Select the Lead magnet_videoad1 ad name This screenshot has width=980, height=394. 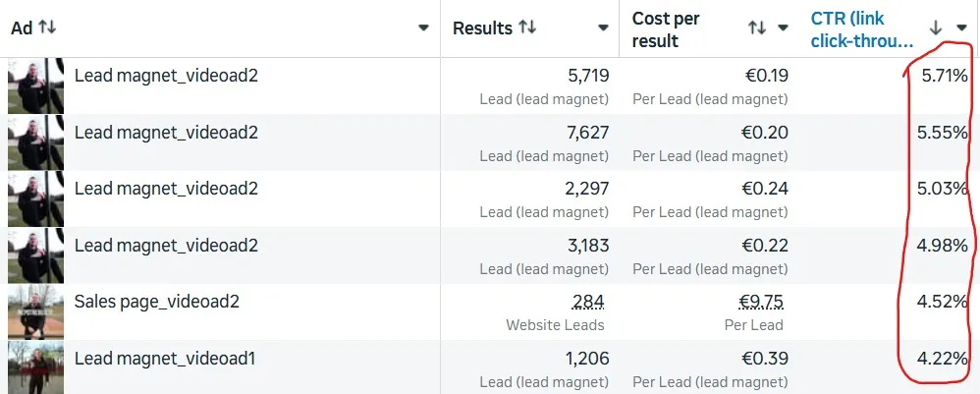tap(165, 359)
